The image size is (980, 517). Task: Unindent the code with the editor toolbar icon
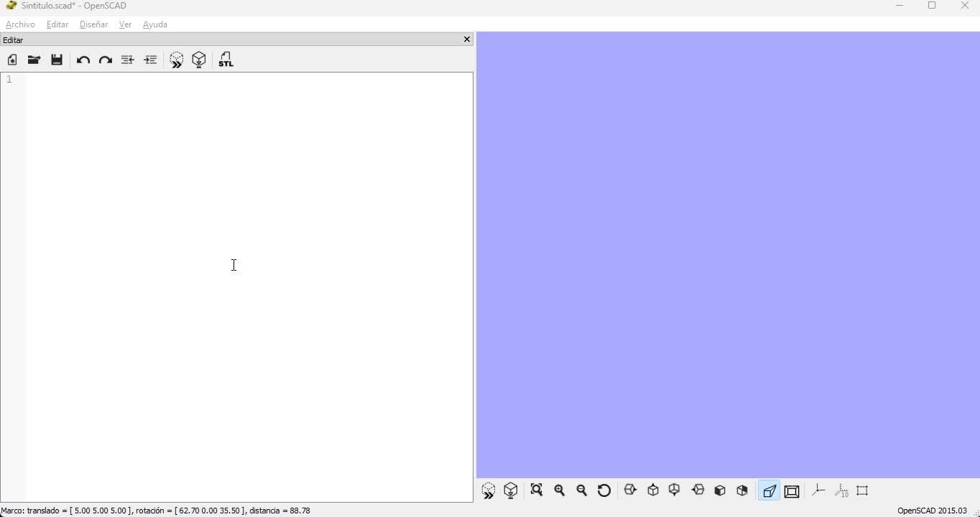[127, 60]
